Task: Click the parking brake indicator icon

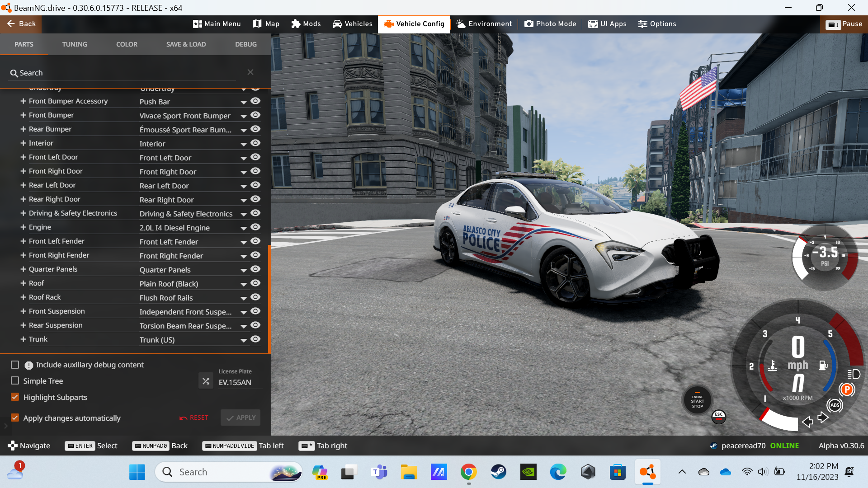Action: point(847,389)
